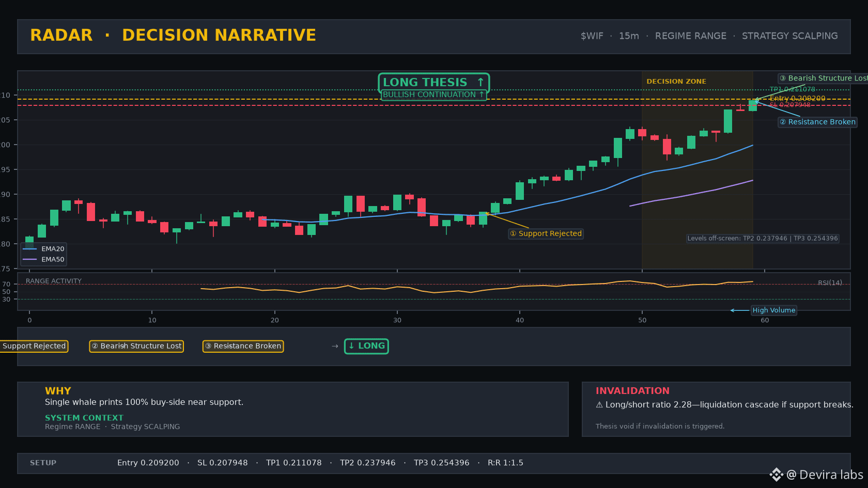Select the Bearish Structure Lost step chip
Screen dimensions: 868x488
(x=136, y=346)
